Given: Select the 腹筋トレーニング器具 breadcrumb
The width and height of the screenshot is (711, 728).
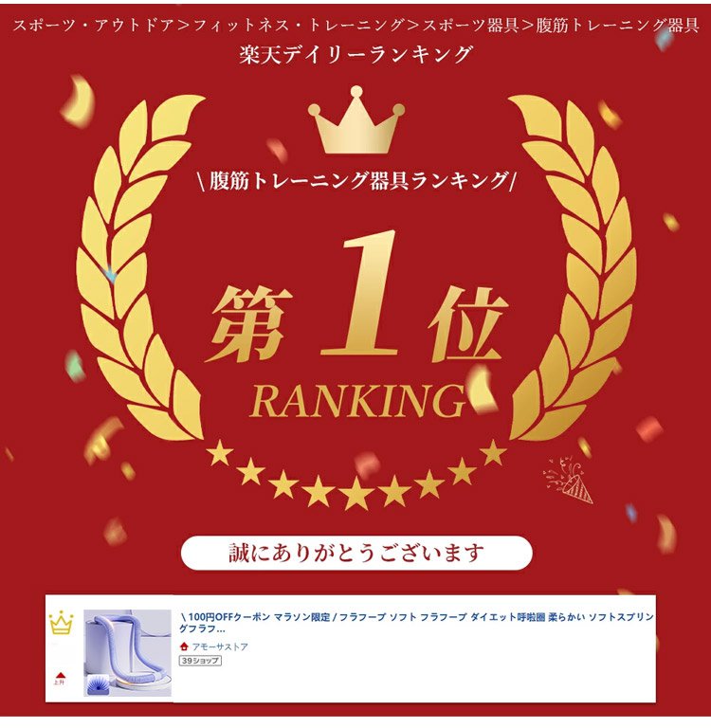Looking at the screenshot, I should [x=617, y=25].
